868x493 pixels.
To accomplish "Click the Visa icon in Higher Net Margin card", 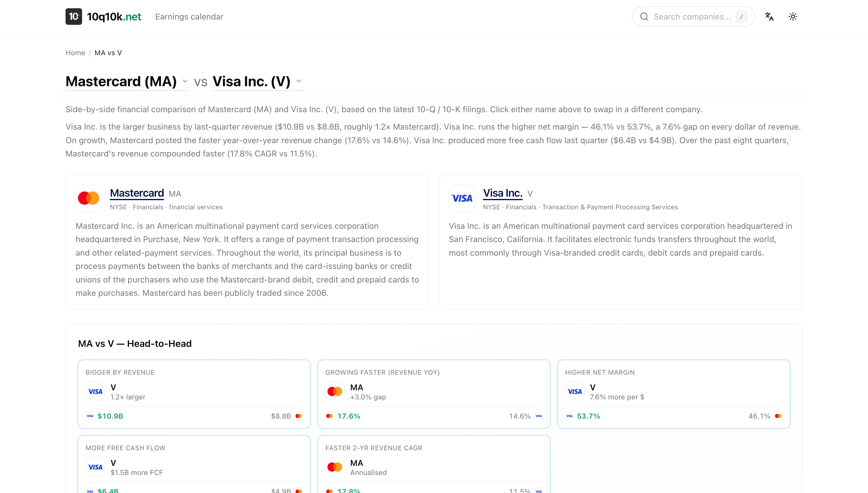I will tap(575, 391).
